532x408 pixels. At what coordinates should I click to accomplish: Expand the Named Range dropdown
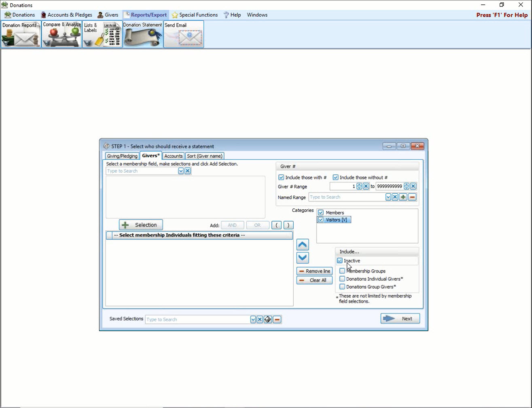tap(388, 197)
